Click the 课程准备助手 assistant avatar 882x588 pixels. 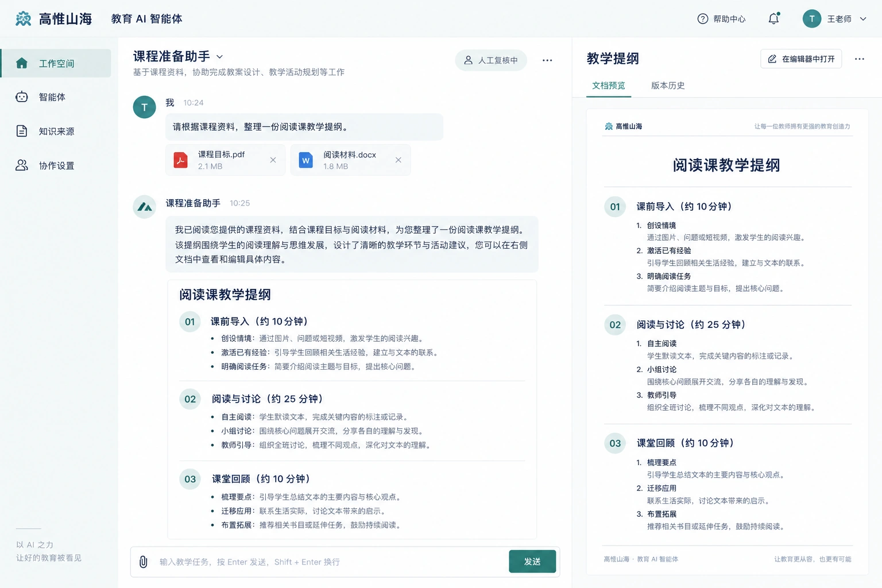coord(144,207)
